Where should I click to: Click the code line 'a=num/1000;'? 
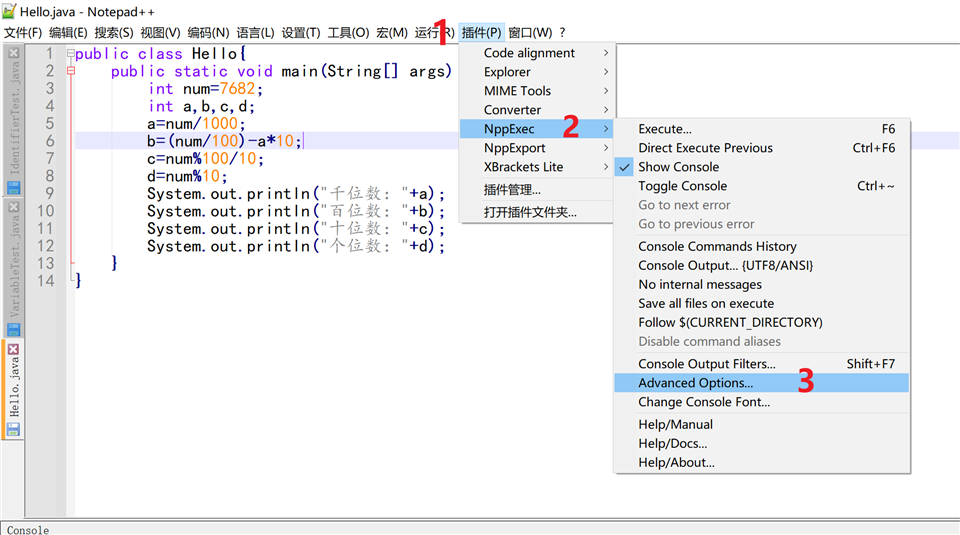pyautogui.click(x=196, y=124)
